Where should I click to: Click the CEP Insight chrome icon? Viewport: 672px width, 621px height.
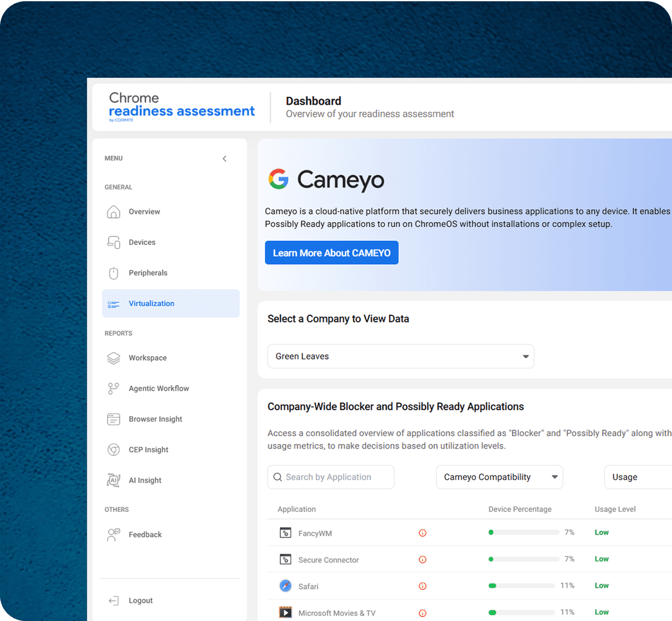pos(114,450)
